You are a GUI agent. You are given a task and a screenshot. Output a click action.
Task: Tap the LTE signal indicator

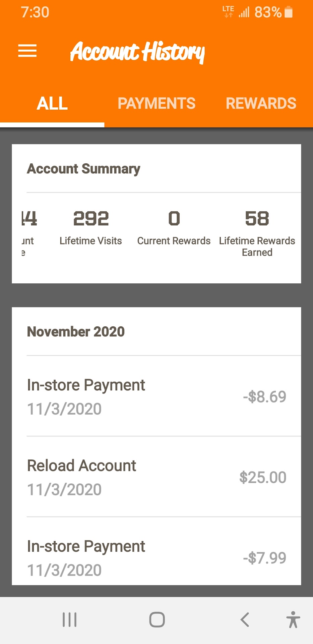(x=228, y=11)
